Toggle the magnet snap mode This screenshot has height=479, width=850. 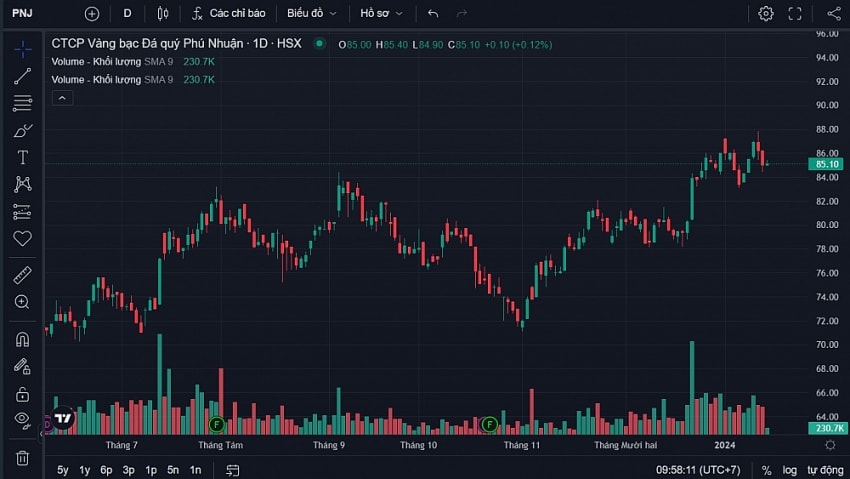pyautogui.click(x=22, y=340)
